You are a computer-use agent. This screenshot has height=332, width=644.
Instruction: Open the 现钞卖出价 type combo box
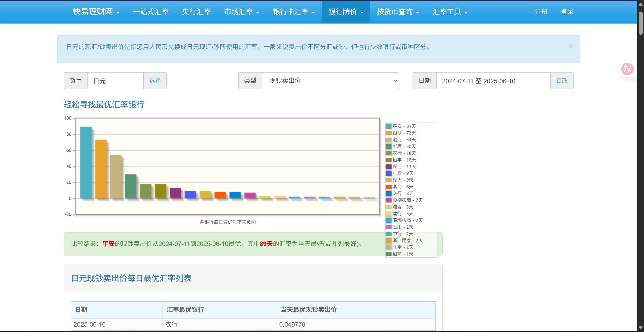(x=330, y=81)
